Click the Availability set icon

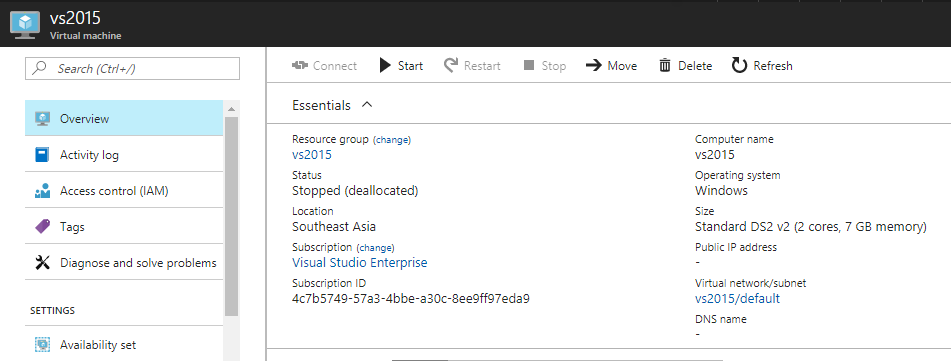pyautogui.click(x=42, y=345)
